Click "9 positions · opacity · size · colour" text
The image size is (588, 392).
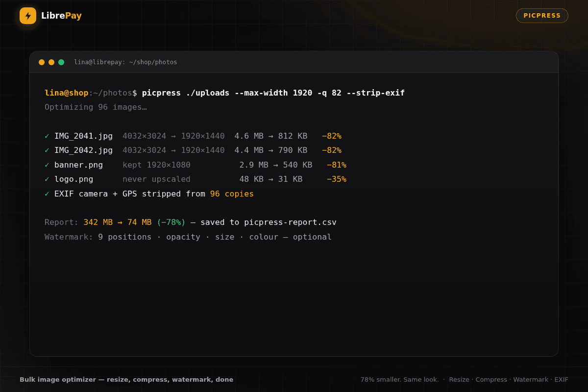188,237
